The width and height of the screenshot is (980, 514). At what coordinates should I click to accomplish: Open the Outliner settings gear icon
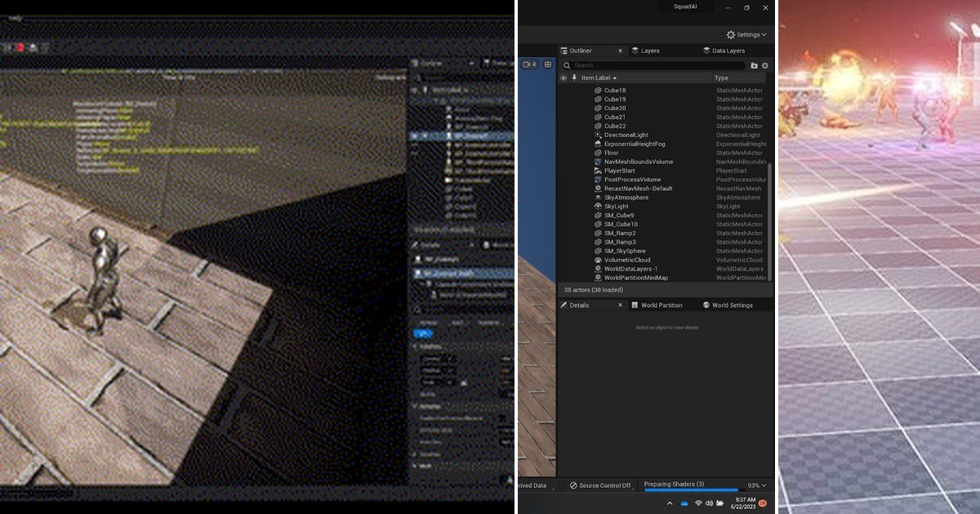(764, 64)
